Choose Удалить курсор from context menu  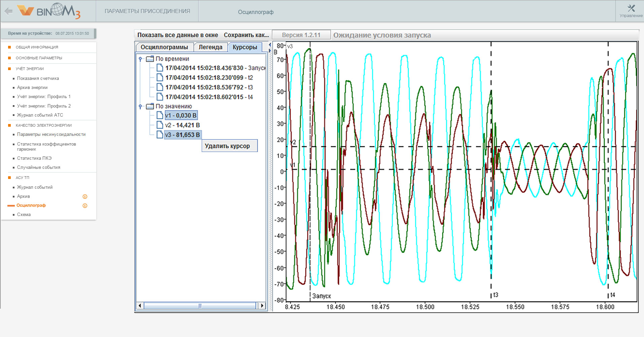tap(228, 146)
